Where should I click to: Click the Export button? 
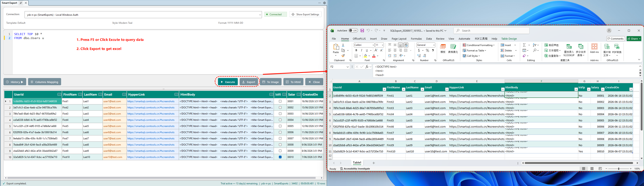pyautogui.click(x=249, y=82)
